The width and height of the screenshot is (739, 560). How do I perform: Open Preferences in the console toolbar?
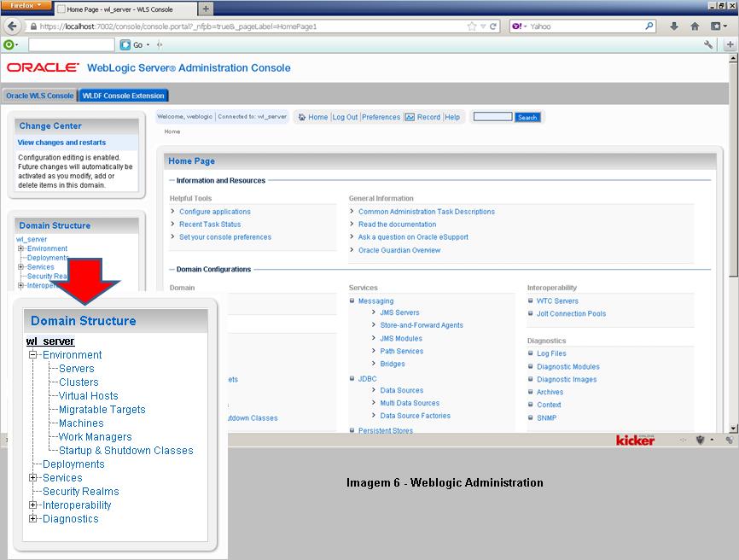[x=381, y=117]
